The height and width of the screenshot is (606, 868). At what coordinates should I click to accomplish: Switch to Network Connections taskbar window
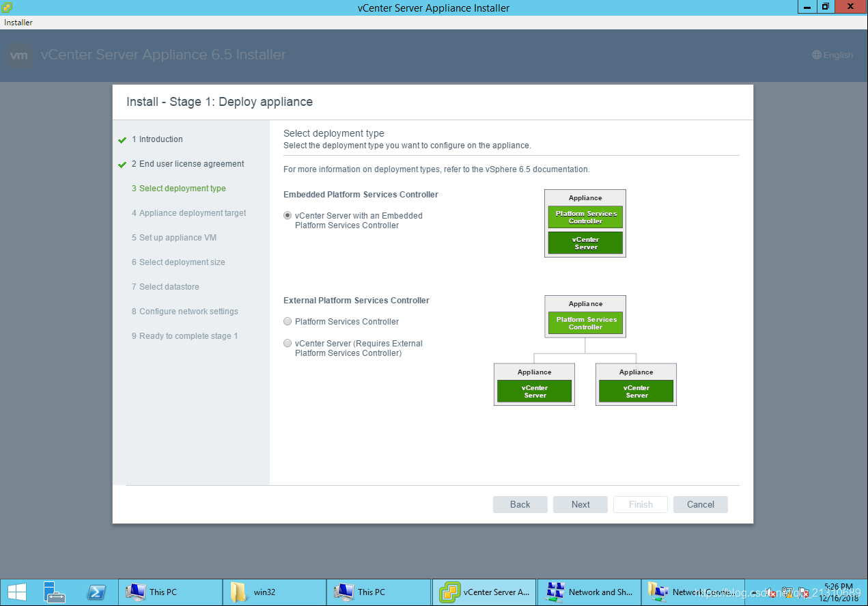pos(692,592)
